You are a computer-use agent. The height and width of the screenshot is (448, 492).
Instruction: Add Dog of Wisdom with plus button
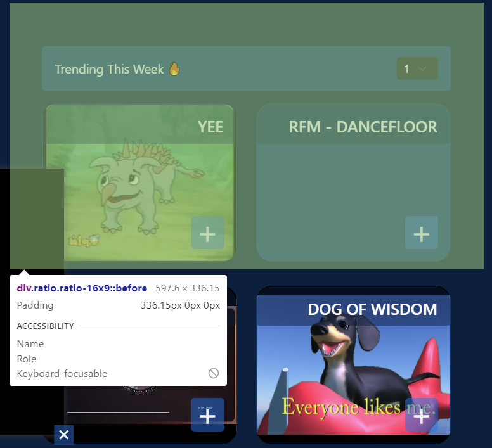[x=422, y=415]
